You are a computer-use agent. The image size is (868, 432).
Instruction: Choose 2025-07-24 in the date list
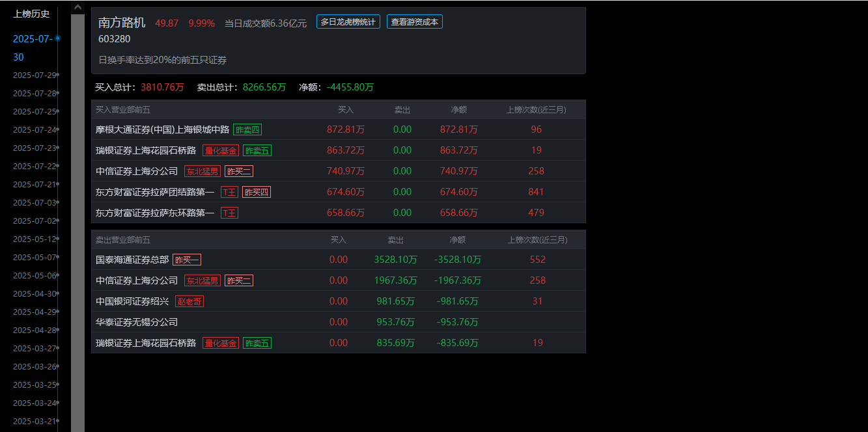[35, 129]
